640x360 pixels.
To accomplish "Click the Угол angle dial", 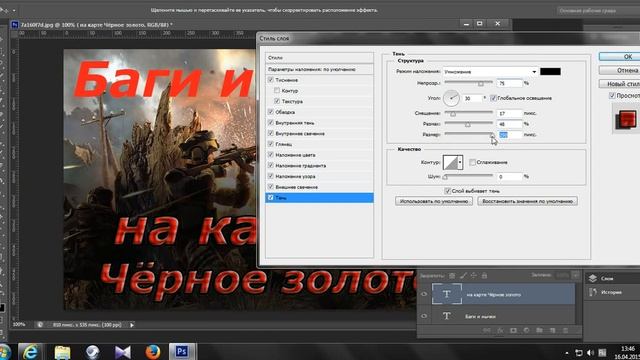I will 451,98.
